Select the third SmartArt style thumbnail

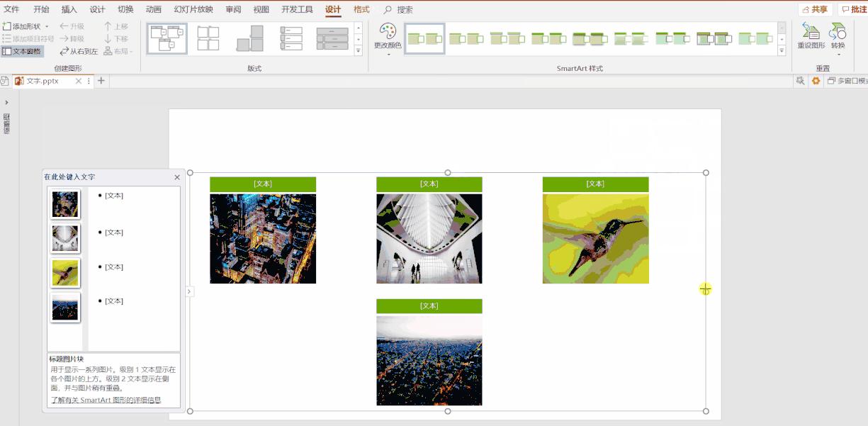point(507,38)
